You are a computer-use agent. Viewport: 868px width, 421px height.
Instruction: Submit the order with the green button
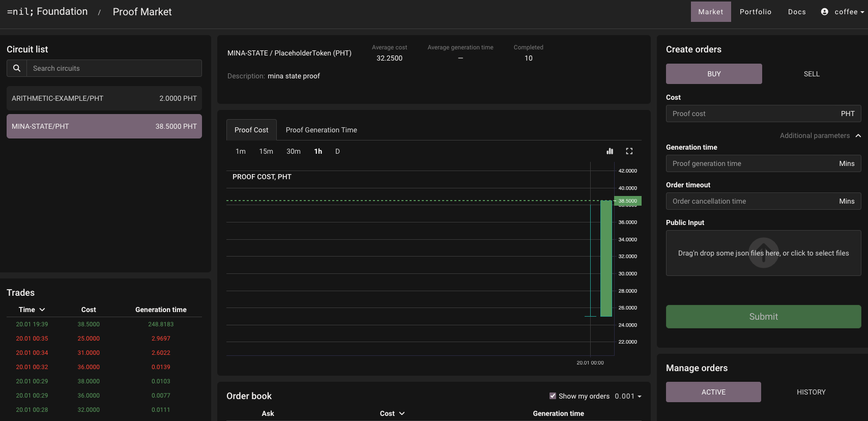click(x=763, y=317)
